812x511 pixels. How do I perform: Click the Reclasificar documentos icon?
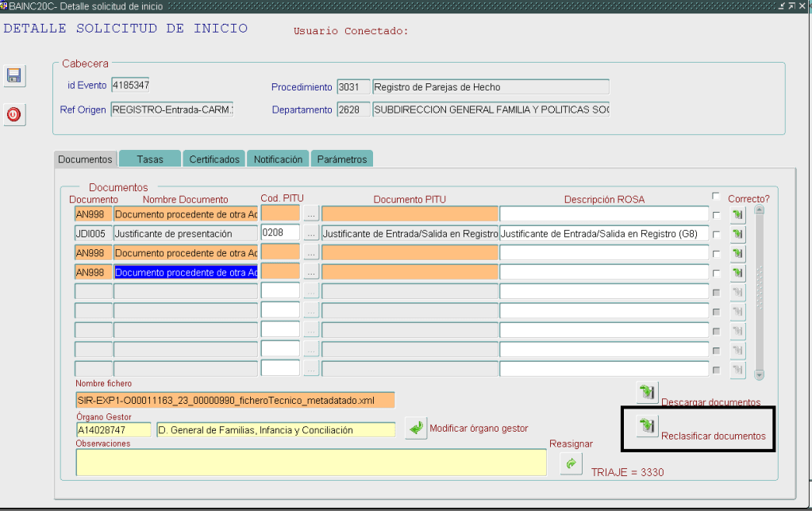point(647,426)
